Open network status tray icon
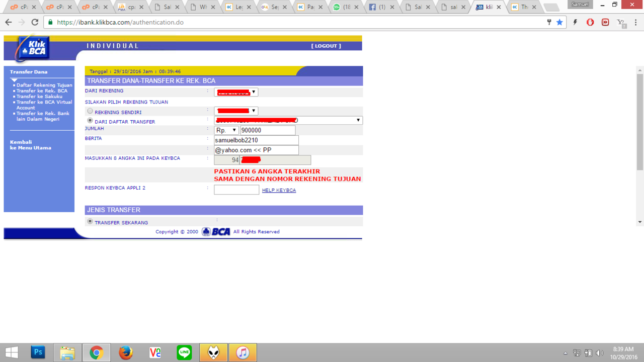Viewport: 644px width, 362px height. coord(577,353)
